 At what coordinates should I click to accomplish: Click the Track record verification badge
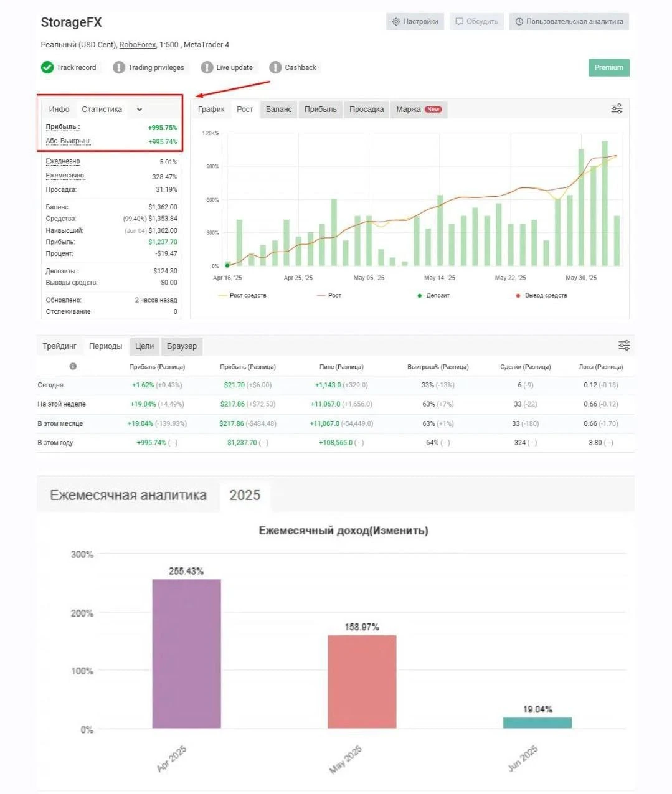(47, 67)
